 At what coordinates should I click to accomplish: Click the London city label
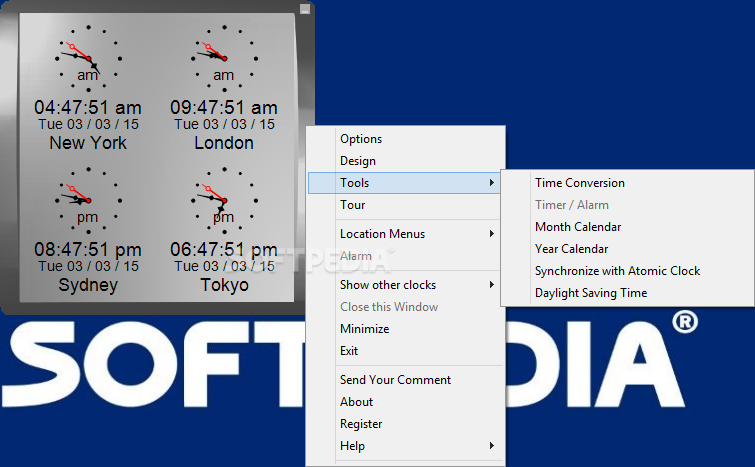click(224, 143)
